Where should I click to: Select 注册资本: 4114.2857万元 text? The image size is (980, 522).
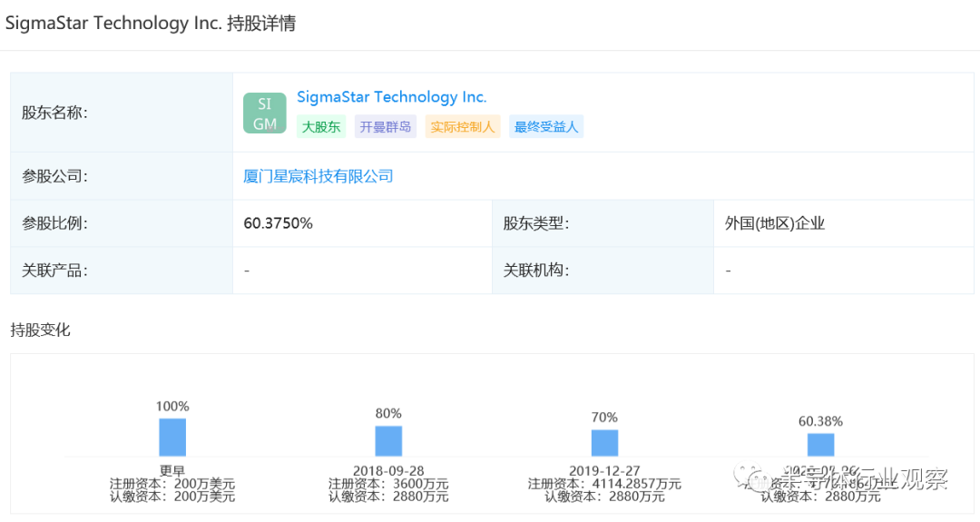(x=604, y=484)
